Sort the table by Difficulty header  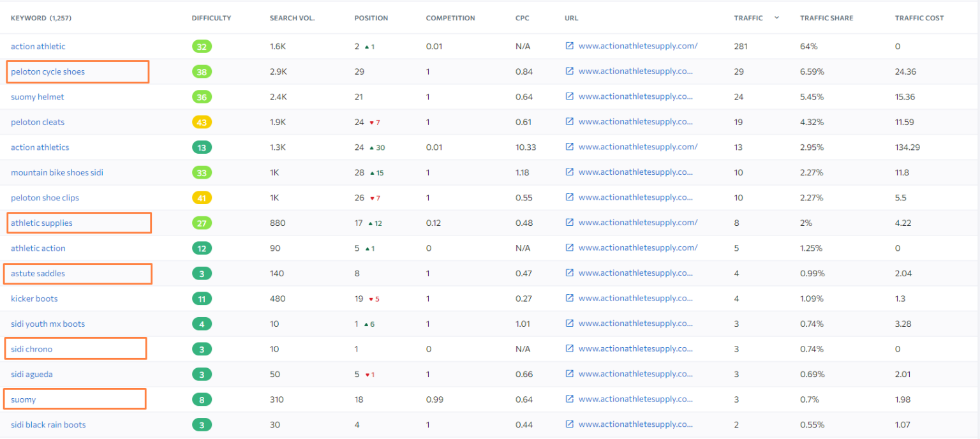click(x=211, y=18)
